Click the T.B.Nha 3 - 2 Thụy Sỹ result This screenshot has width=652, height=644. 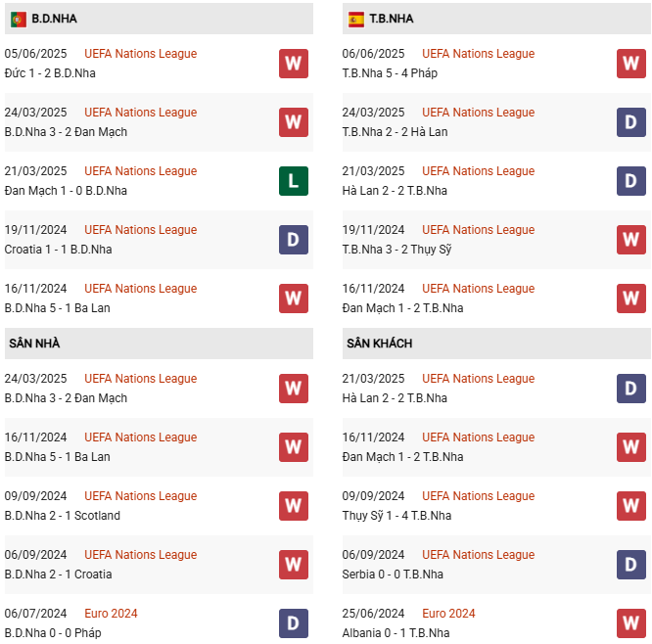tap(396, 250)
